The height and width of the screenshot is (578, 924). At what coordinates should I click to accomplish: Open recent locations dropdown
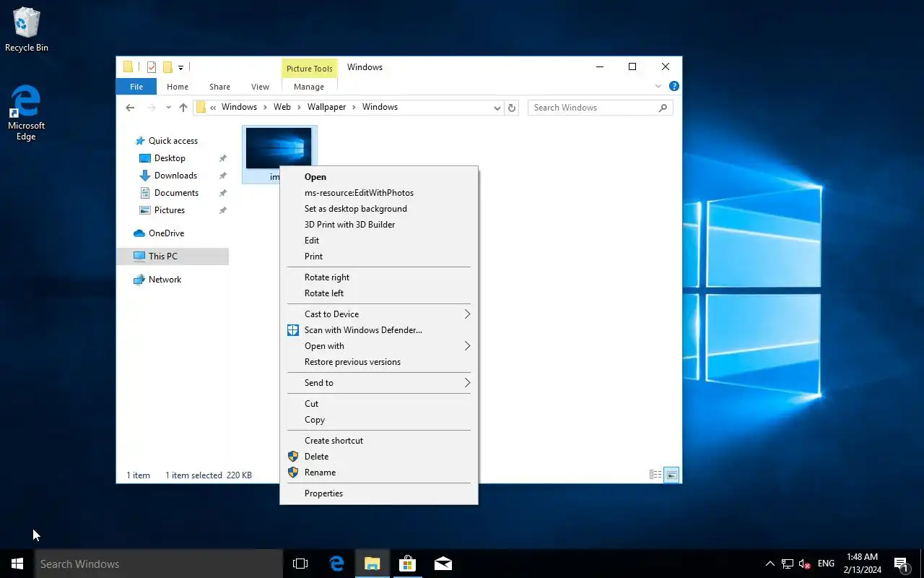(x=168, y=108)
